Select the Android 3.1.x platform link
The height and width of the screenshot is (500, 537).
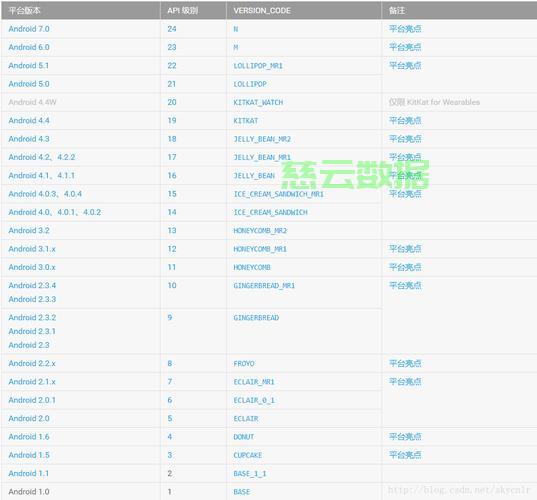point(32,249)
